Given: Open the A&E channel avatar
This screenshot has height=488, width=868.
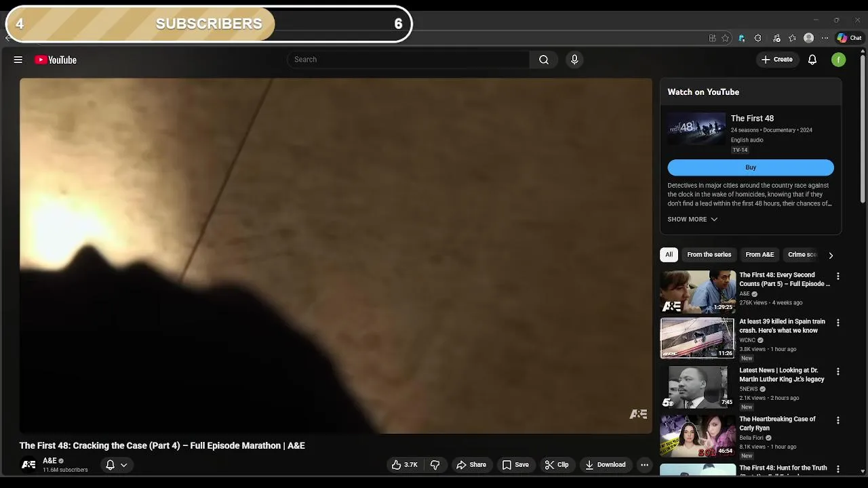Looking at the screenshot, I should coord(28,465).
